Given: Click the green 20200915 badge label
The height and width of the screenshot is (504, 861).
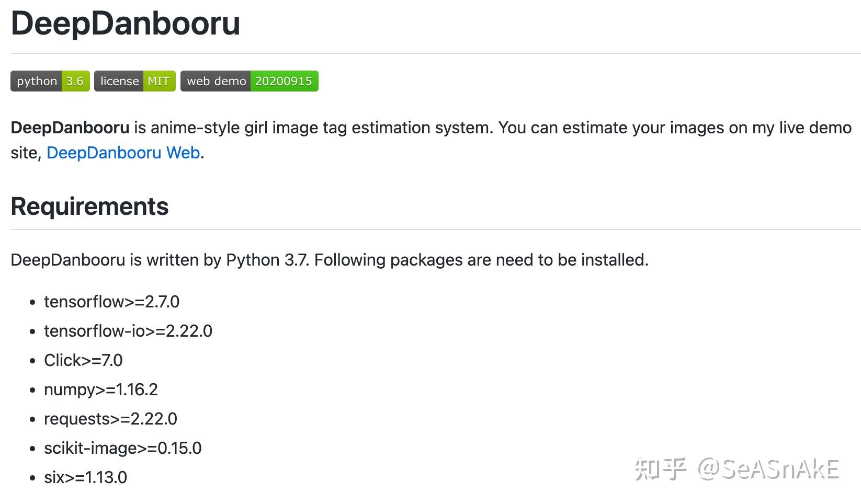Looking at the screenshot, I should 284,81.
